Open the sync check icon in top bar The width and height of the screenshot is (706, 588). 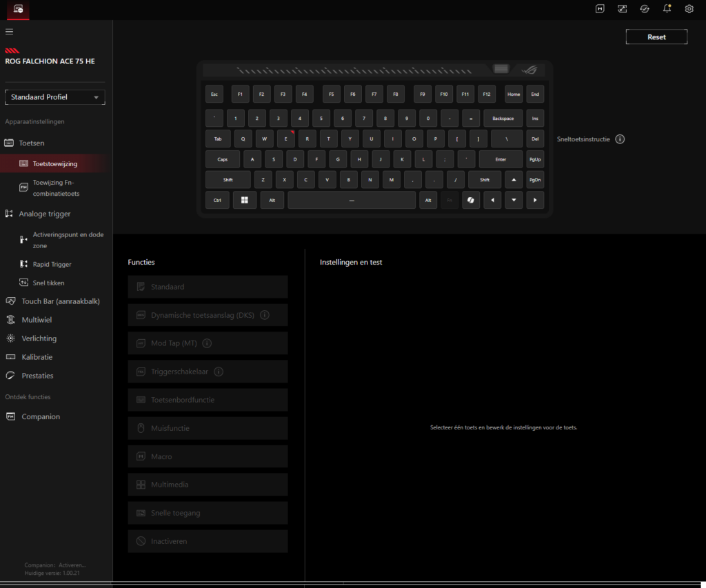pos(645,9)
